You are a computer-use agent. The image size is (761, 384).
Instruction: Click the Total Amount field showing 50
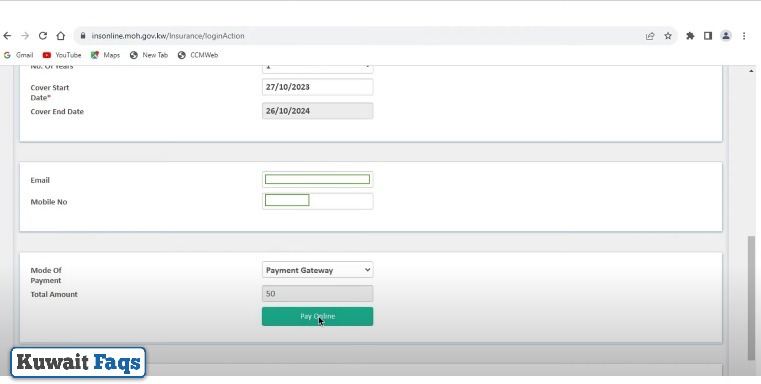(317, 294)
